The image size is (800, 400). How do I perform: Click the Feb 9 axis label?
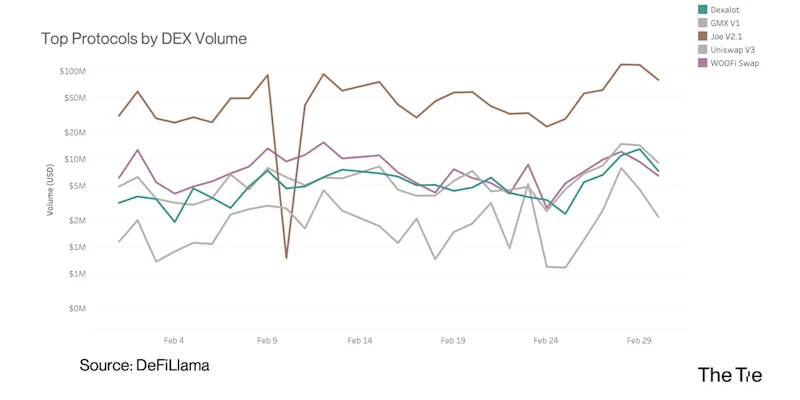(267, 340)
